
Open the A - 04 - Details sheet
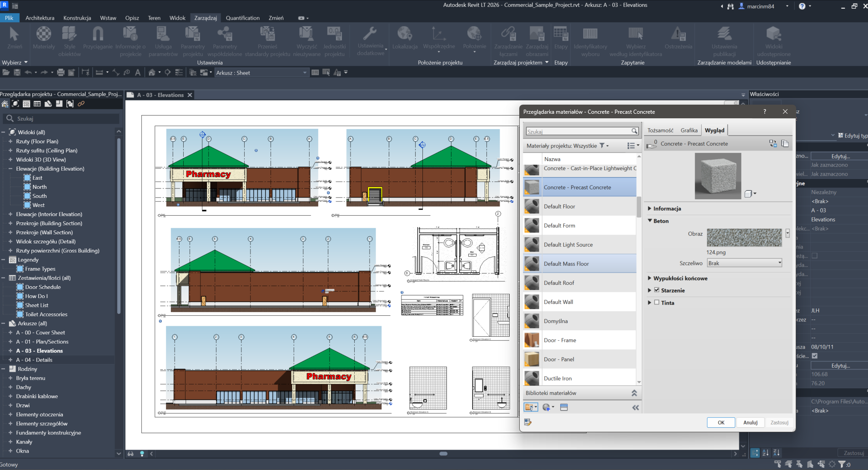tap(34, 360)
